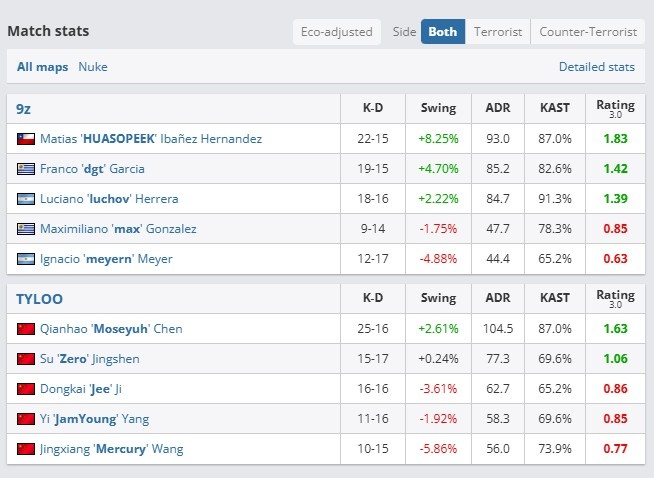The height and width of the screenshot is (478, 654).
Task: Open HUASOPEEK player profile
Action: [x=151, y=138]
